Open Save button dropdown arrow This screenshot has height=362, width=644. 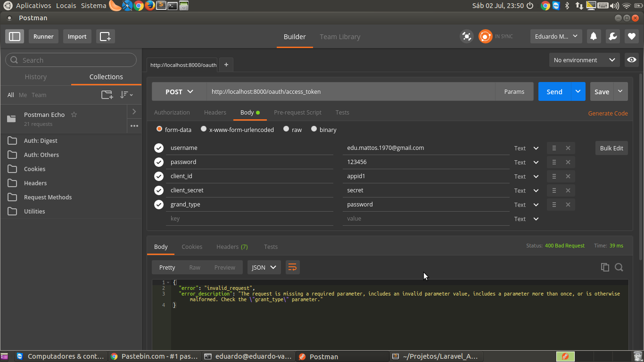click(x=620, y=91)
